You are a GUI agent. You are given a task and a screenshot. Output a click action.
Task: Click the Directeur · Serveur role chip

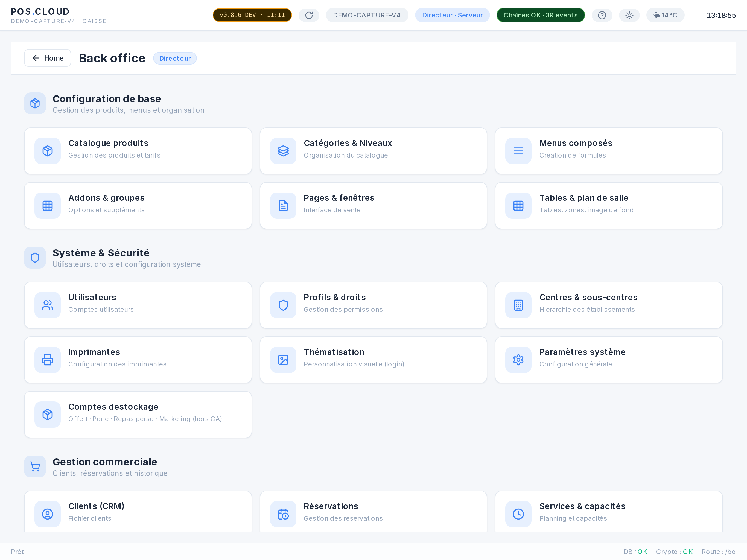point(452,15)
